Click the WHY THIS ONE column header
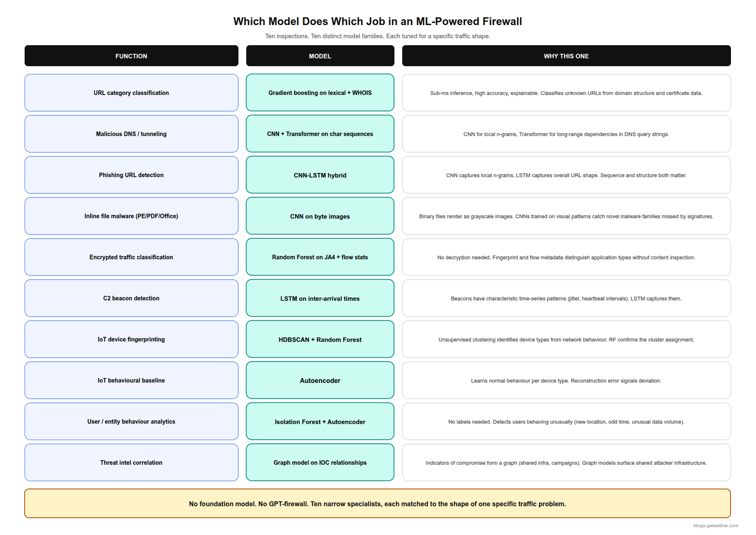 point(566,56)
